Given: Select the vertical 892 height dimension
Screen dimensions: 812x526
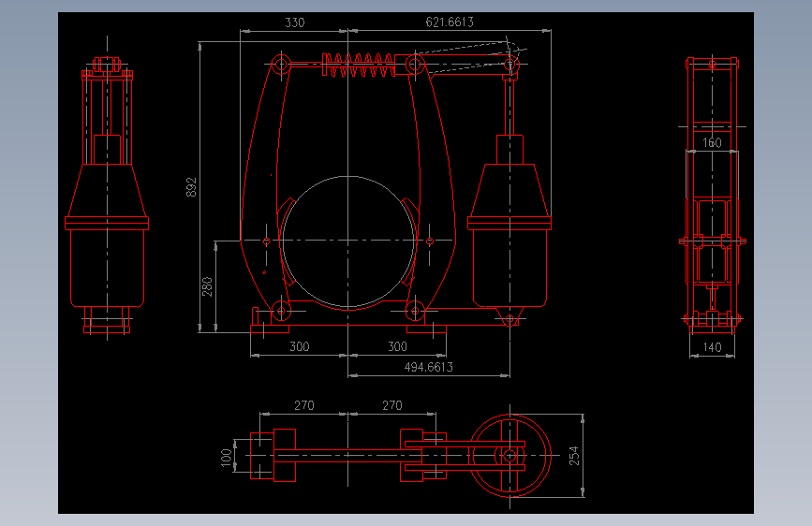Looking at the screenshot, I should pos(191,187).
